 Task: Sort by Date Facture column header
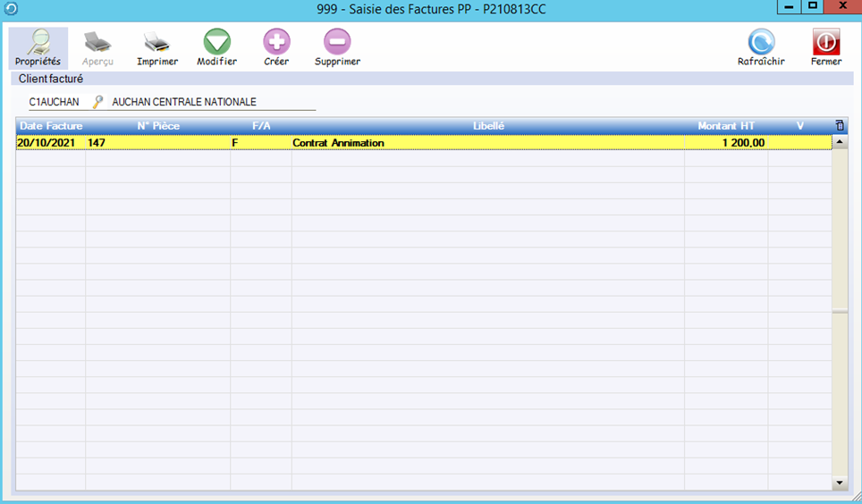pos(51,126)
